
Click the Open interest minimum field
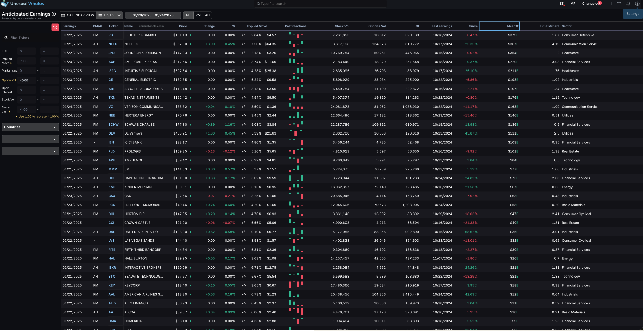27,90
